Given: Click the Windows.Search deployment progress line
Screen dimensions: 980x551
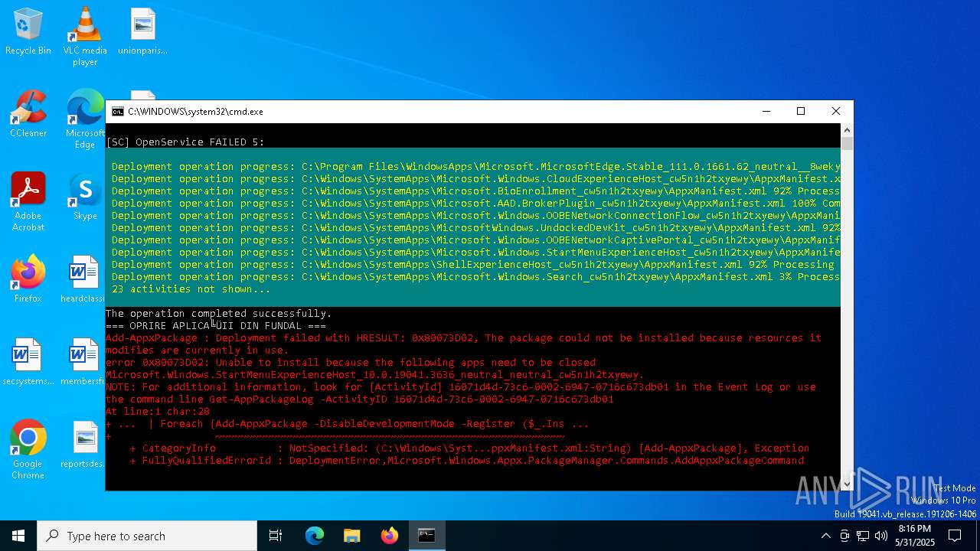Looking at the screenshot, I should click(475, 277).
